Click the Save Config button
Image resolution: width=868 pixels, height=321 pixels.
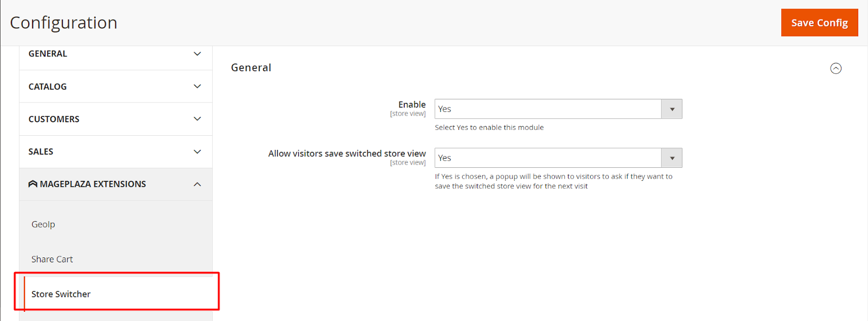click(x=819, y=23)
